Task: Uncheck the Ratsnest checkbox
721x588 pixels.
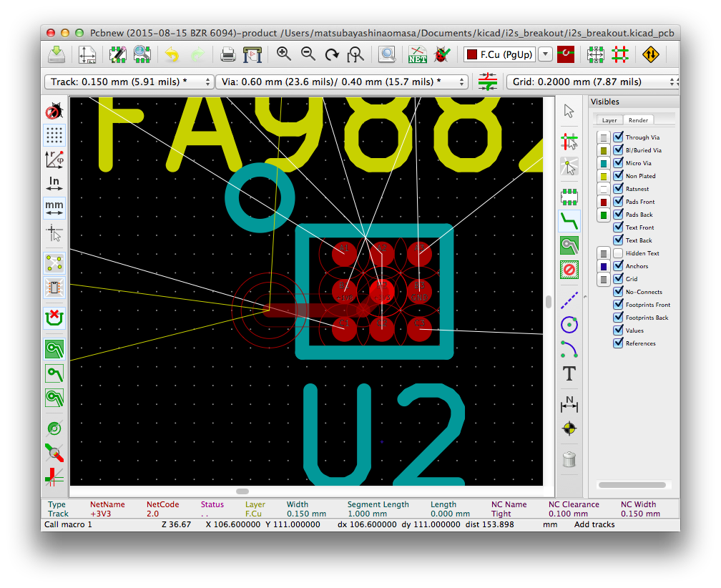Action: [x=618, y=189]
